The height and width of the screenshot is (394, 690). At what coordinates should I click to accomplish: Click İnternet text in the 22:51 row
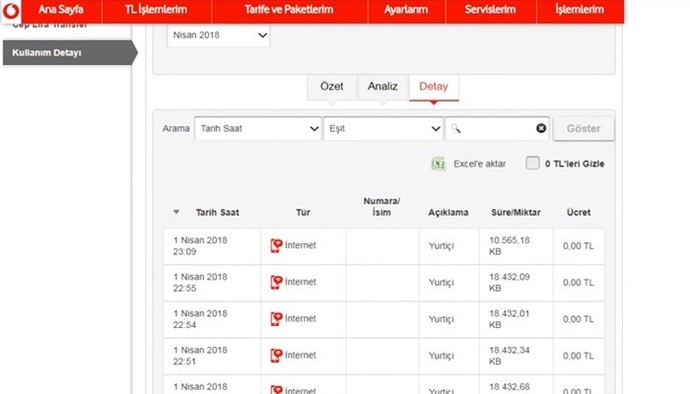point(301,355)
